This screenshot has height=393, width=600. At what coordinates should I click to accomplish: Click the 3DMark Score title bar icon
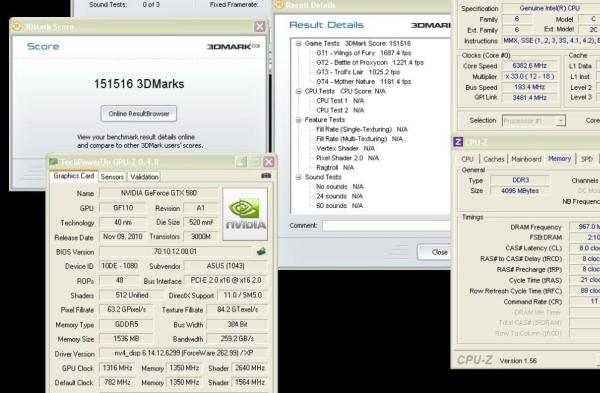16,26
